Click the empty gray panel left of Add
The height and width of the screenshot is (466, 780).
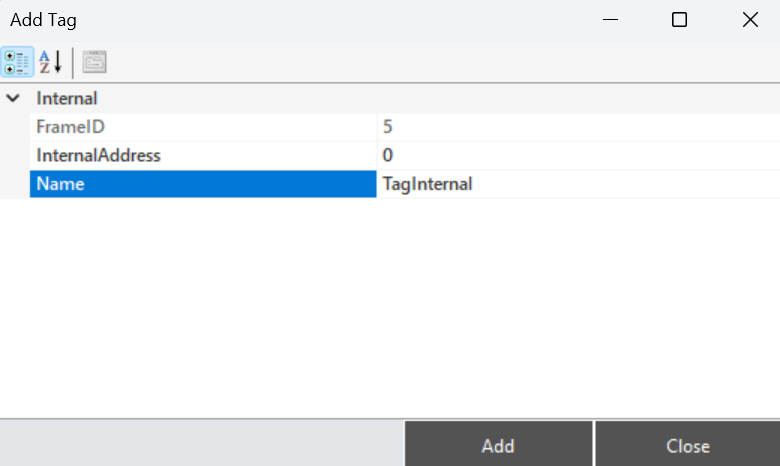202,444
